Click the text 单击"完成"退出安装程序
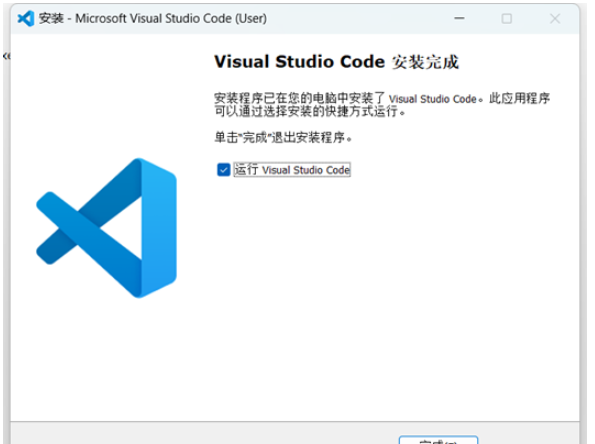 click(283, 137)
